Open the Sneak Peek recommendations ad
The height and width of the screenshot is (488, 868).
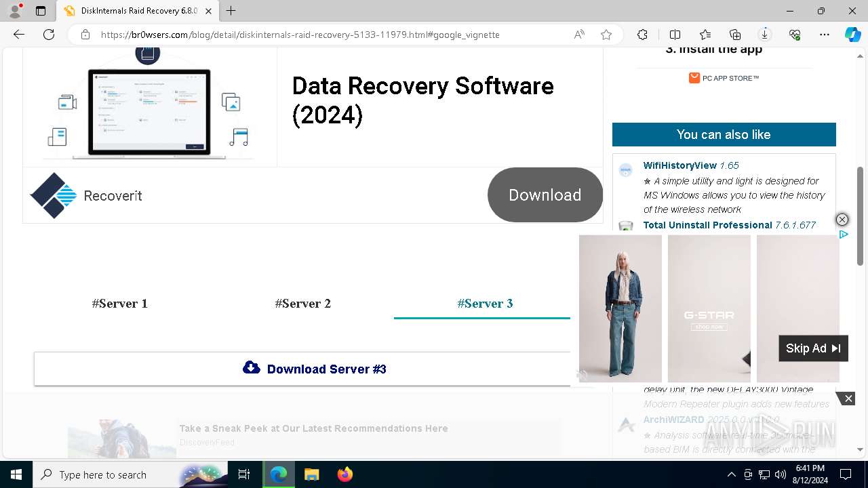click(x=313, y=428)
